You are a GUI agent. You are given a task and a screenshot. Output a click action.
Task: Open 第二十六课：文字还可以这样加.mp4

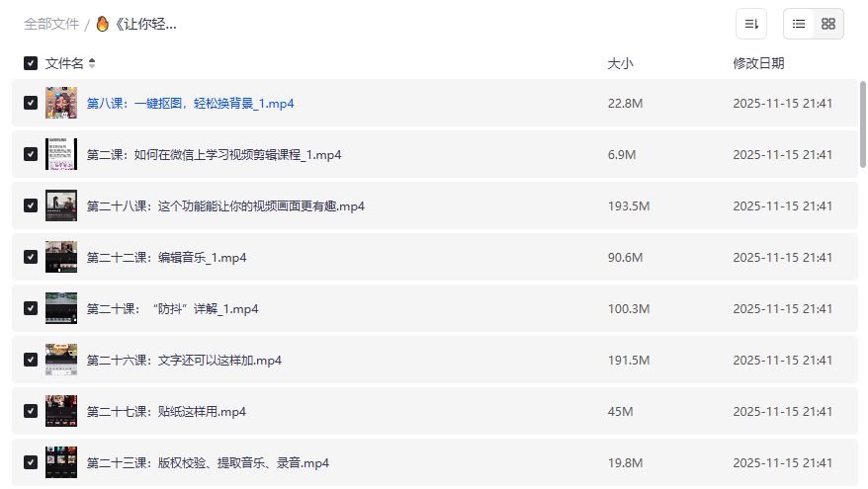[184, 361]
